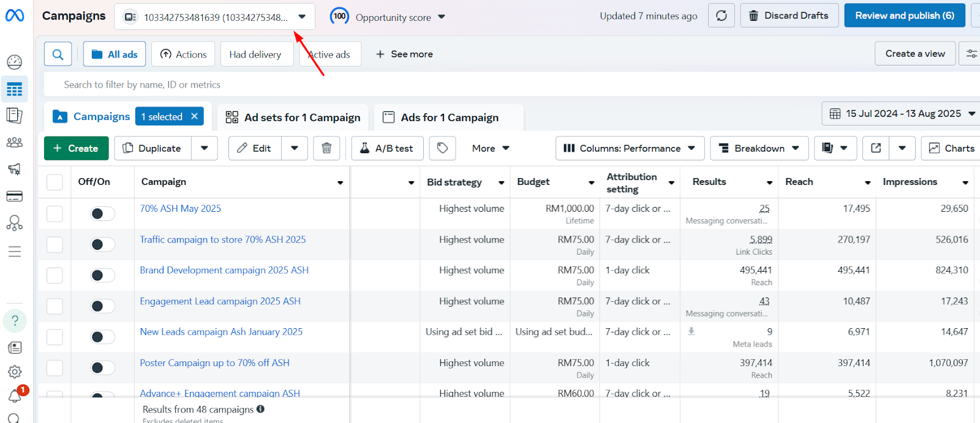Open Engagement Lead campaign 2025 ASH link
The height and width of the screenshot is (423, 980).
click(220, 301)
